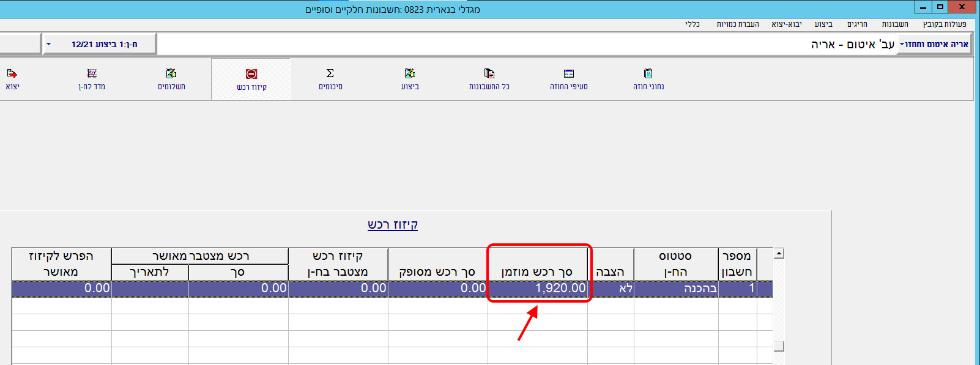This screenshot has width=980, height=365.
Task: Click the בהכנה status cell in row 1
Action: click(x=676, y=288)
